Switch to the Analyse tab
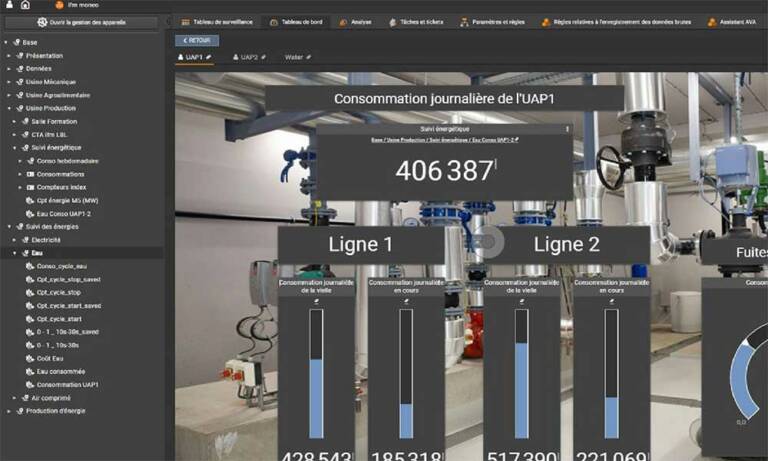This screenshot has width=768, height=461. (357, 21)
